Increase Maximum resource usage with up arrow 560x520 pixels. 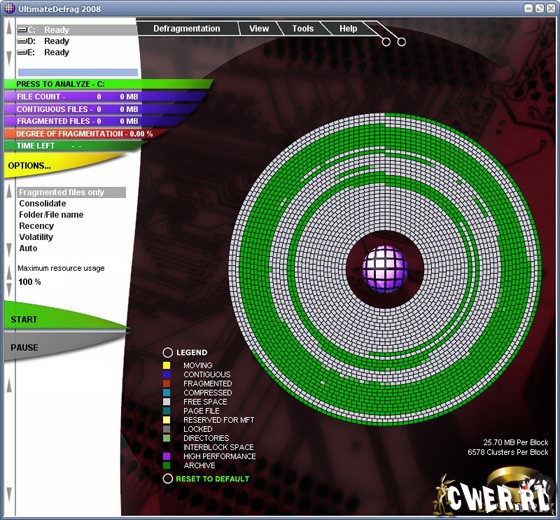pos(9,272)
